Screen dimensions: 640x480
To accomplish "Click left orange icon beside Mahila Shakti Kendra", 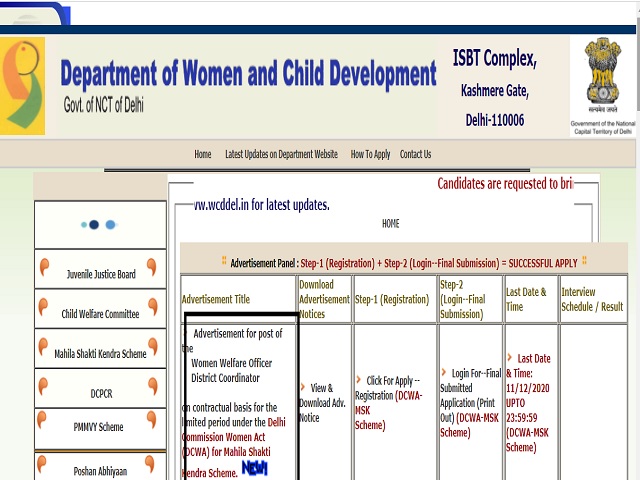I will point(43,347).
